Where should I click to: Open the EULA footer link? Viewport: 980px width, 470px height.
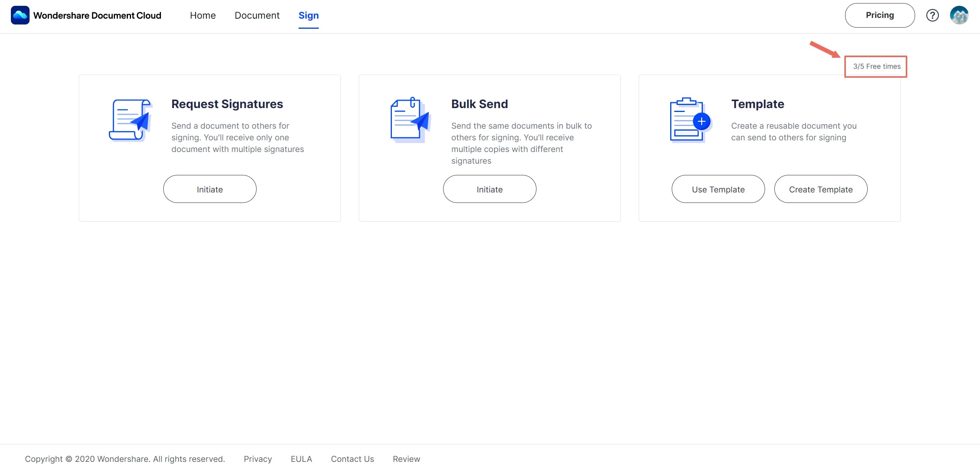pos(301,459)
